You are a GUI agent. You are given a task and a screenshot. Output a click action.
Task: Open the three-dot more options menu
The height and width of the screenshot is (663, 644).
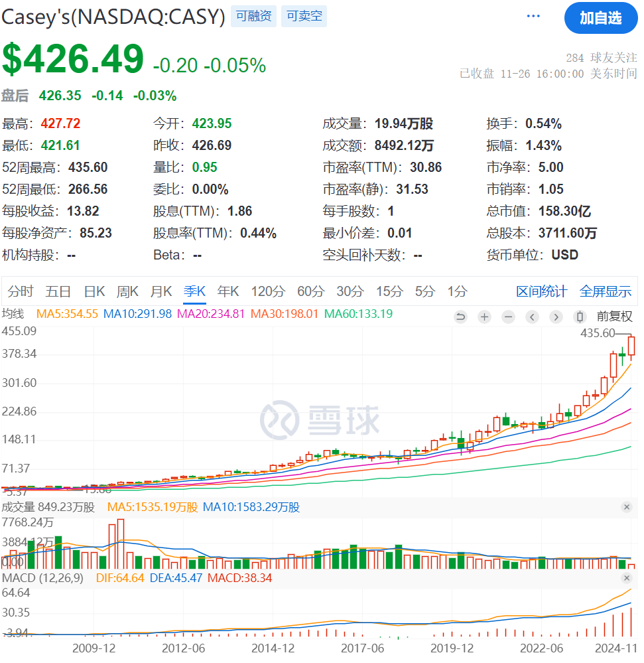[x=533, y=17]
